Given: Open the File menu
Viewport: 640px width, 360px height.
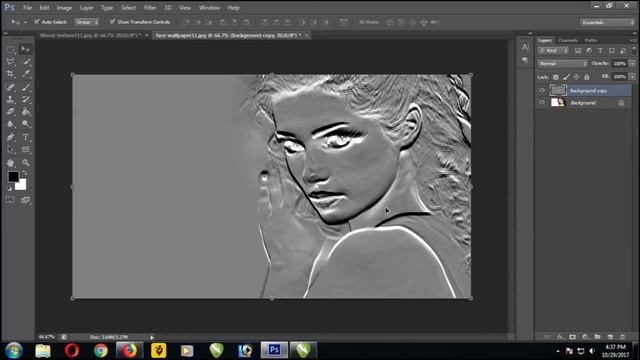Looking at the screenshot, I should (x=27, y=8).
